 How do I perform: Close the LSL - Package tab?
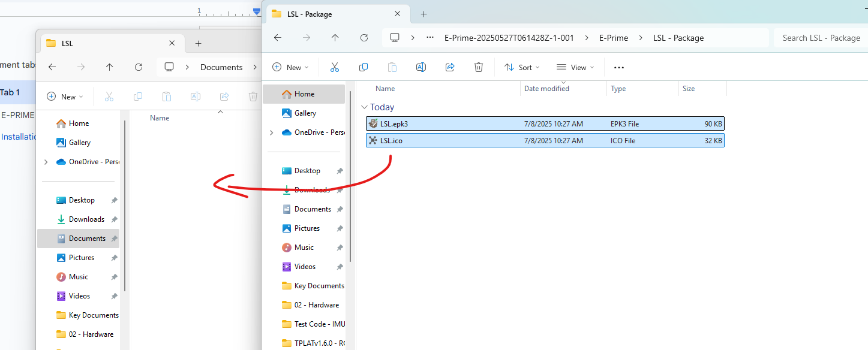397,14
